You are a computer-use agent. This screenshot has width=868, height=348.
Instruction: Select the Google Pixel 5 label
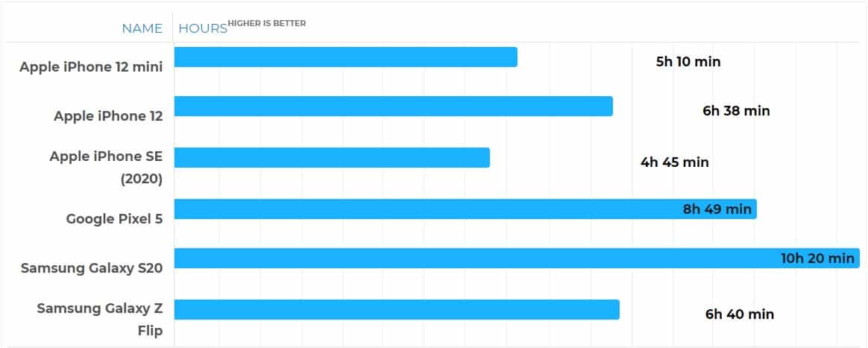(x=114, y=219)
